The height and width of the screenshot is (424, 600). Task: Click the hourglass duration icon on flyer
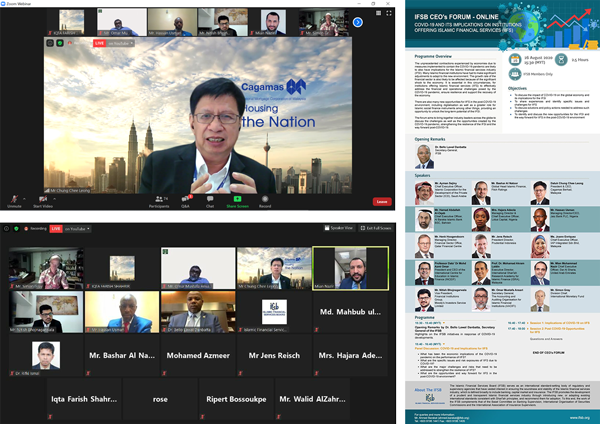click(561, 60)
